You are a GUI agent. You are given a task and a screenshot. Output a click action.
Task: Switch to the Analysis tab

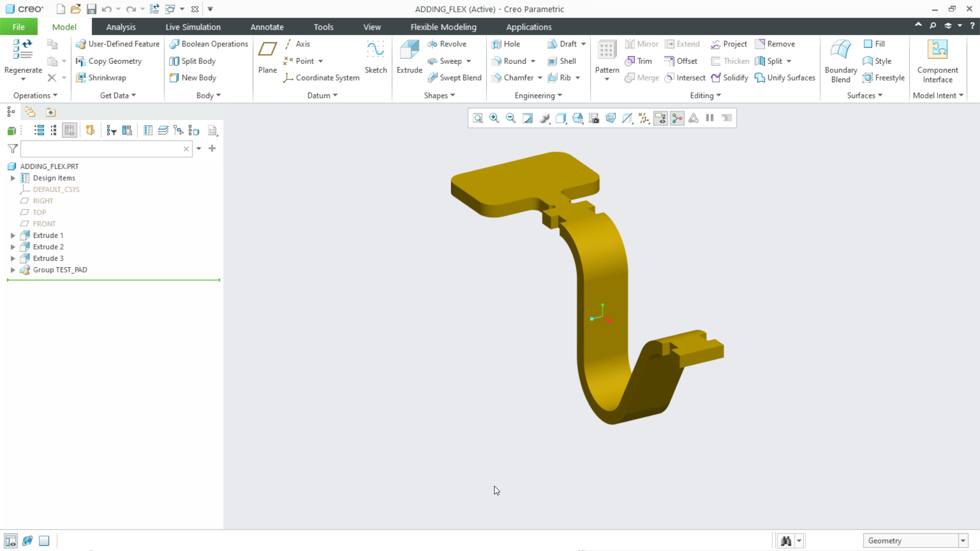[121, 27]
